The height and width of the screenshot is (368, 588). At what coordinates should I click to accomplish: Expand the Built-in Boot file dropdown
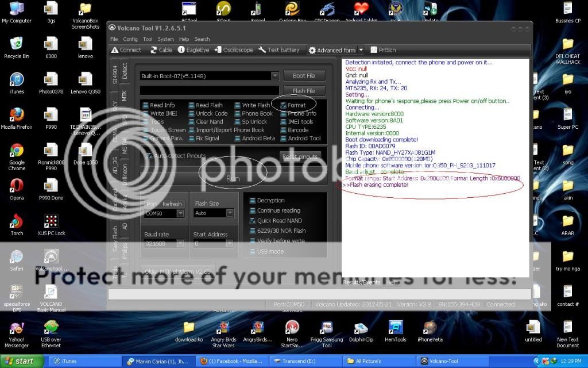275,76
